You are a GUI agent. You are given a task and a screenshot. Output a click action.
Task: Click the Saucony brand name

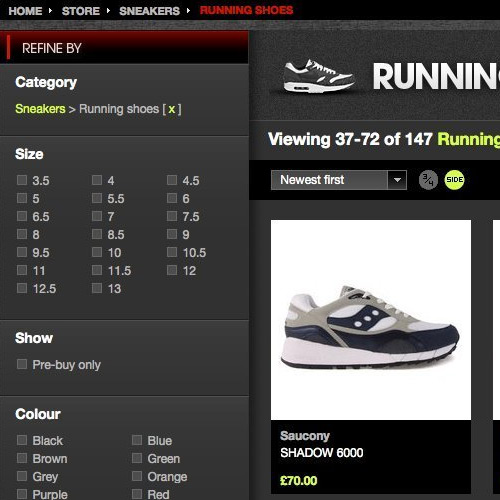click(305, 436)
